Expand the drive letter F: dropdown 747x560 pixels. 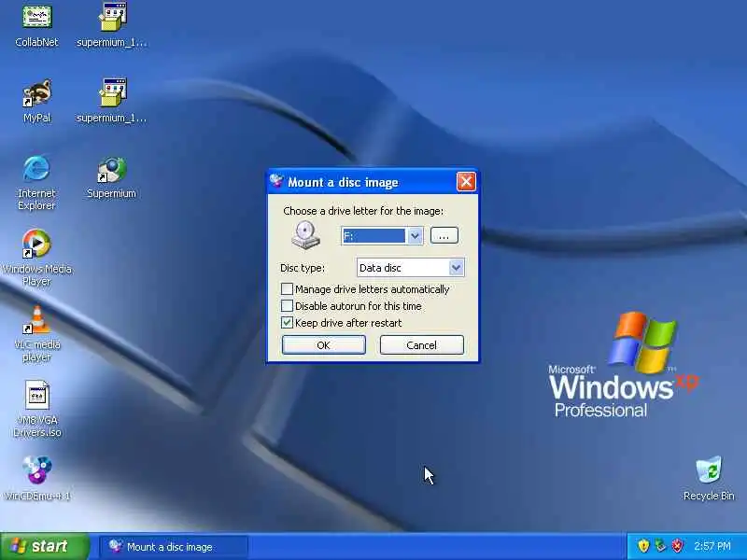[415, 236]
